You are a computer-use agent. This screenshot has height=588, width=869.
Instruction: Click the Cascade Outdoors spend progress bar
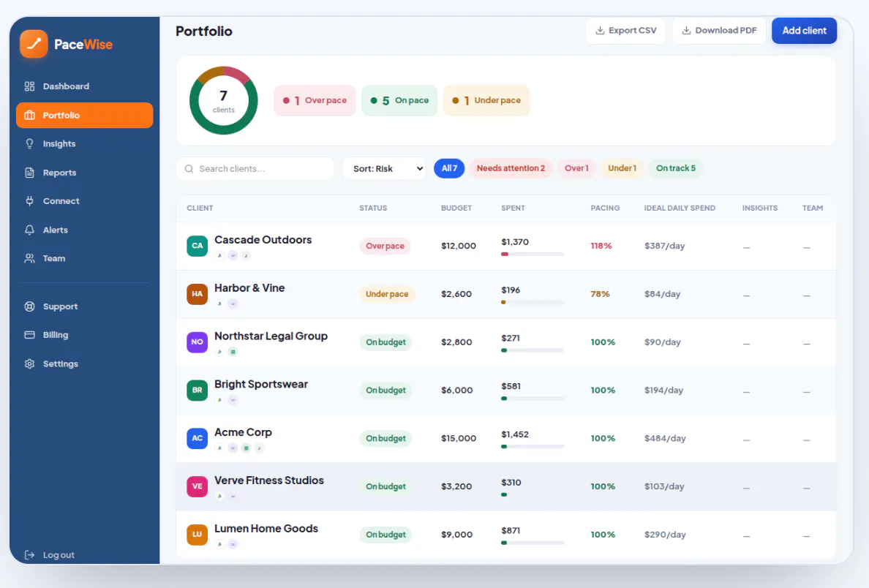(533, 254)
